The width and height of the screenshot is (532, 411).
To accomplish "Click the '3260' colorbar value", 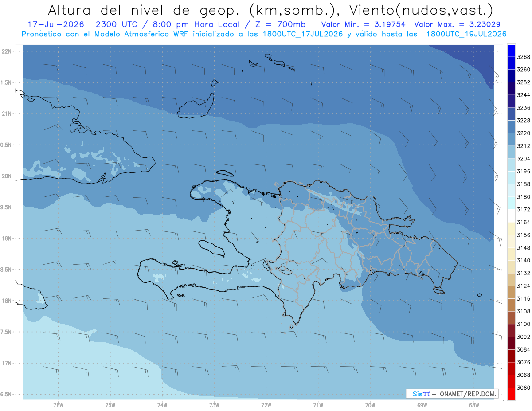I will point(524,70).
